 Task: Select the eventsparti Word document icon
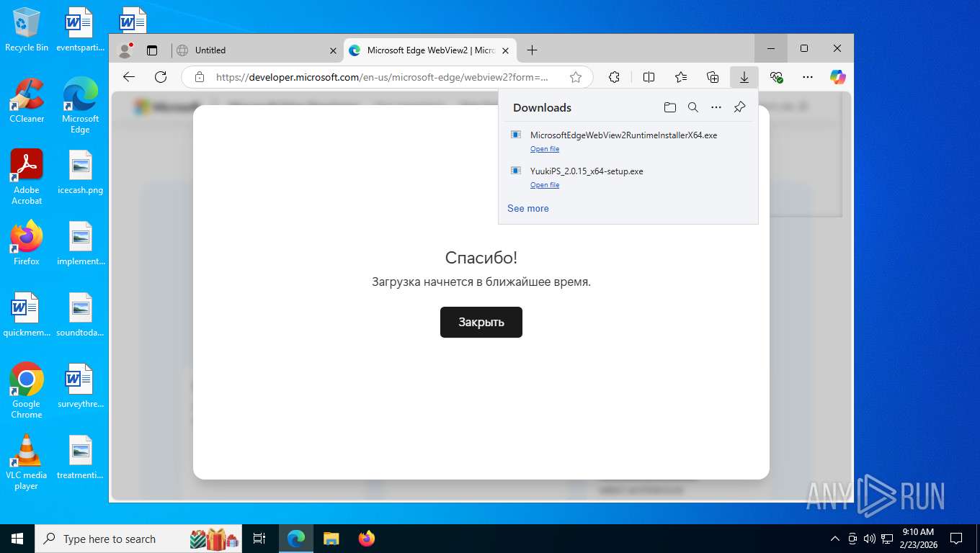pos(80,30)
